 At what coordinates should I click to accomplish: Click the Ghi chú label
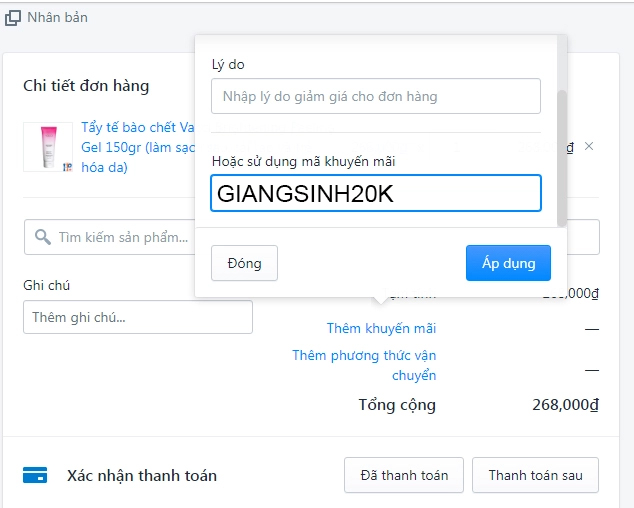click(x=46, y=285)
